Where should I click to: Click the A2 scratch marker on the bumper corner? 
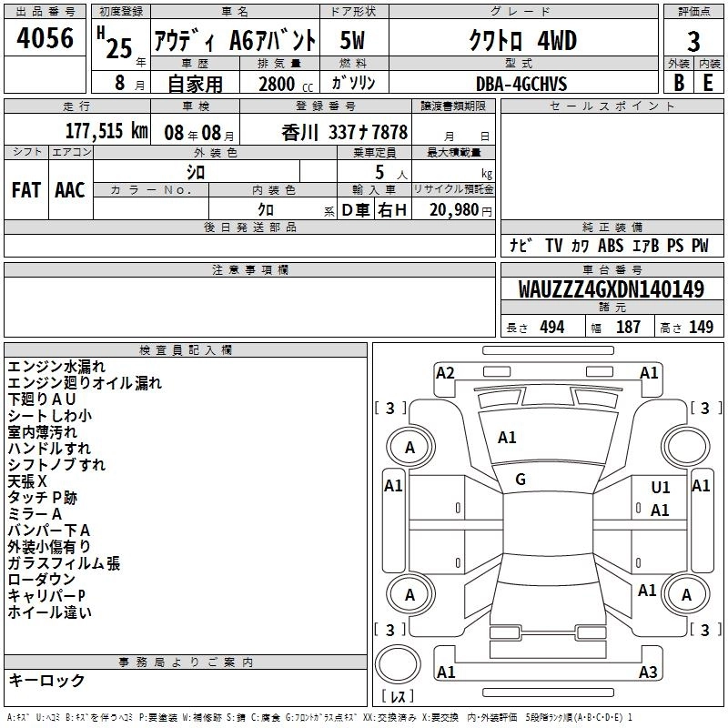(x=445, y=372)
